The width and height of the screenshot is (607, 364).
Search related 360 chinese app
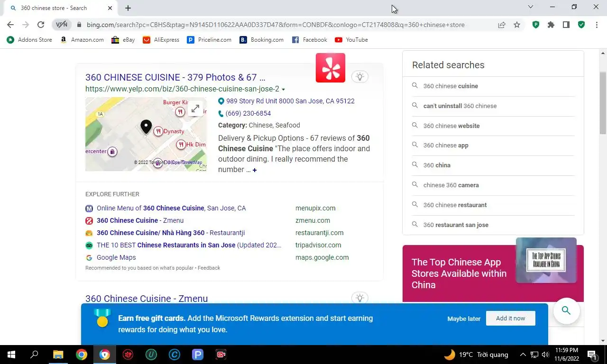pos(446,145)
